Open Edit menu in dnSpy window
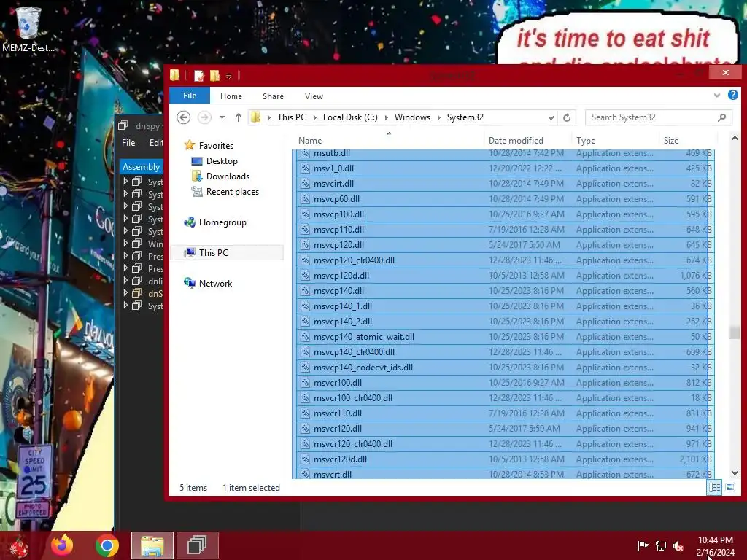 tap(156, 143)
